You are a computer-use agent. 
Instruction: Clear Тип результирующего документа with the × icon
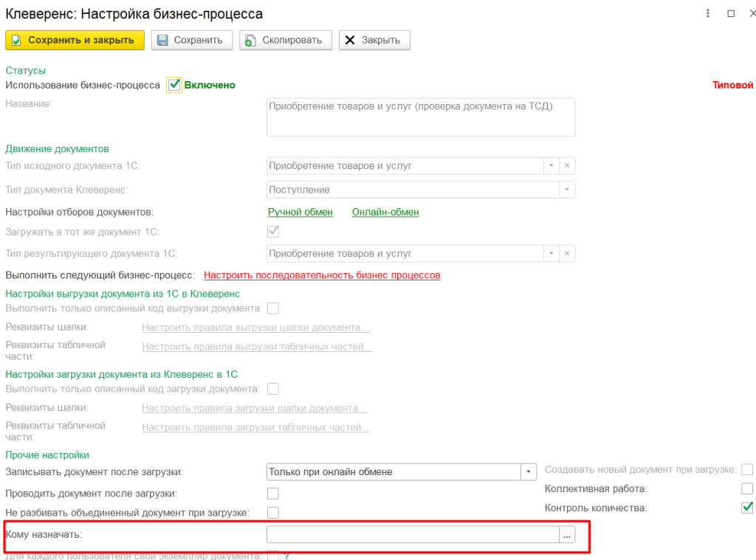pos(567,253)
